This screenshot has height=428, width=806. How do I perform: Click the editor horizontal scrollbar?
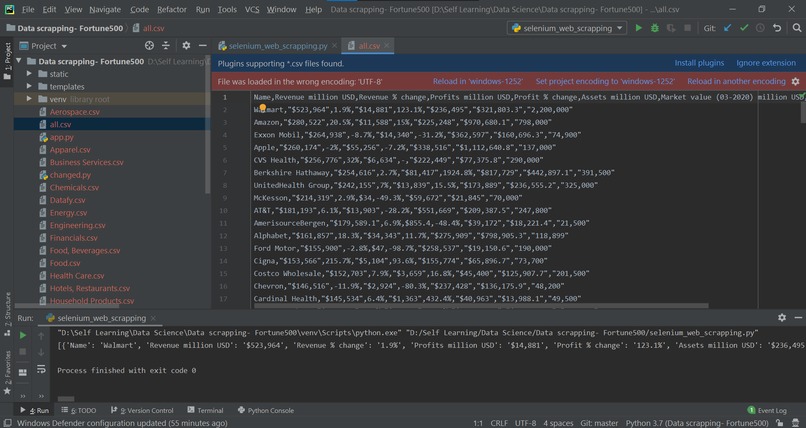click(481, 306)
